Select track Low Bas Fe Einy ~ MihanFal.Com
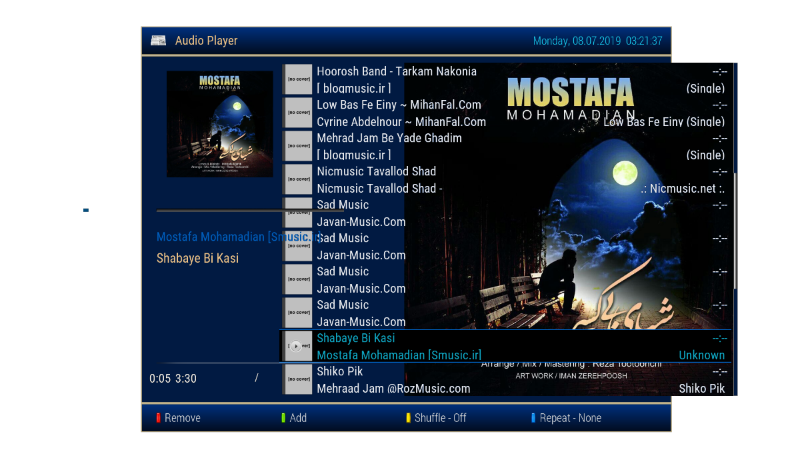The height and width of the screenshot is (450, 800). coord(399,105)
